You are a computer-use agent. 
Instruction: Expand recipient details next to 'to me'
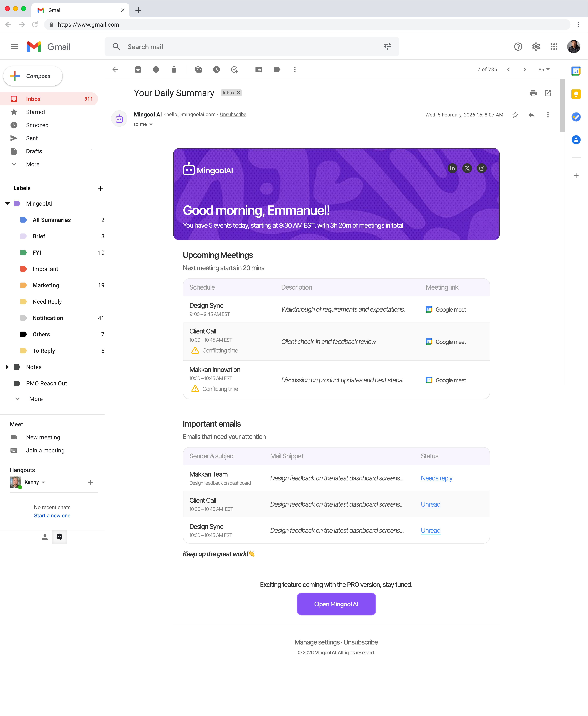pos(151,124)
